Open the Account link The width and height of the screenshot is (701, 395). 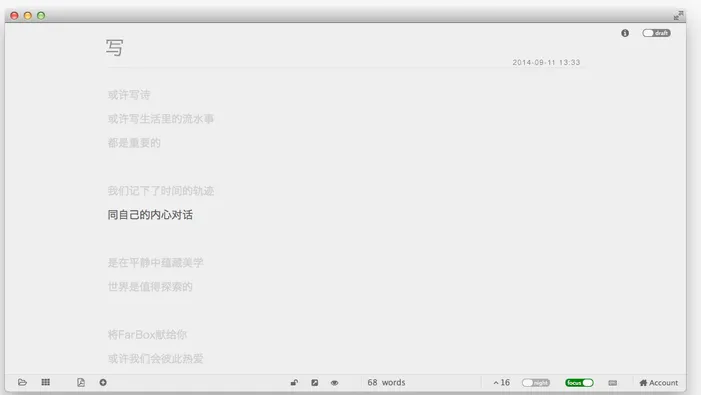[659, 383]
